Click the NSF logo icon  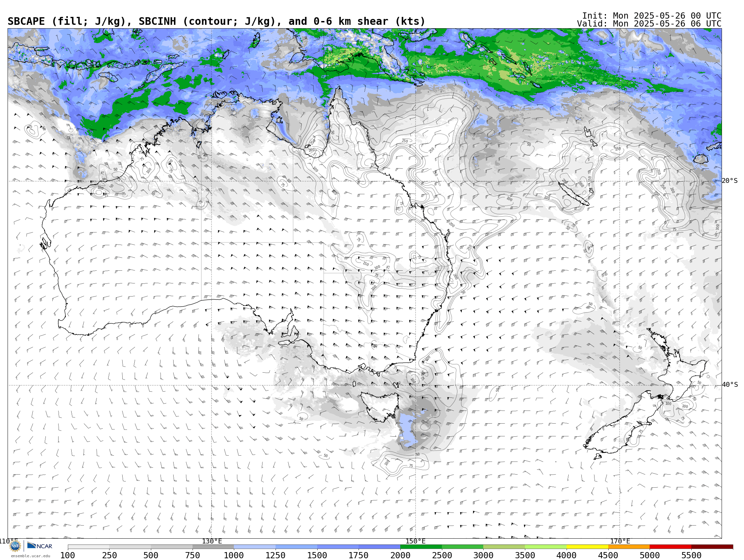(15, 546)
